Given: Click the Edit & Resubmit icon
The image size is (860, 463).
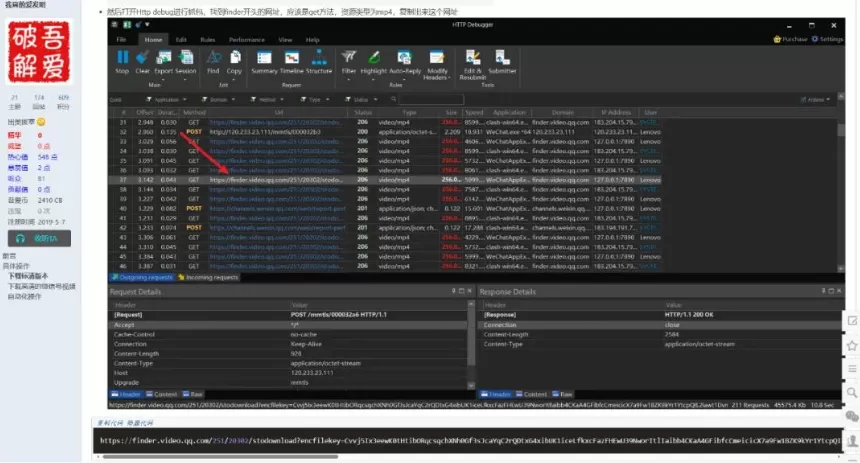Looking at the screenshot, I should 472,58.
